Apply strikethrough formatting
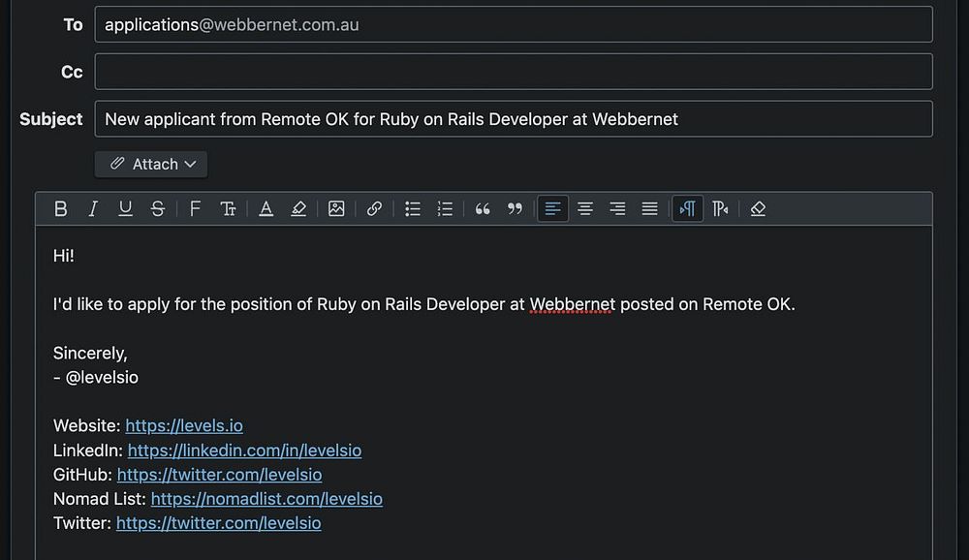969x560 pixels. [157, 209]
